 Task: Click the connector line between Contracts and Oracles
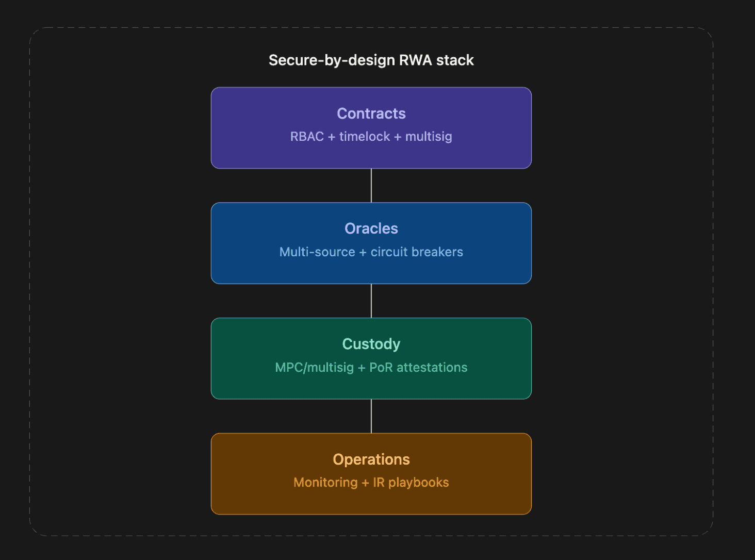pyautogui.click(x=371, y=186)
